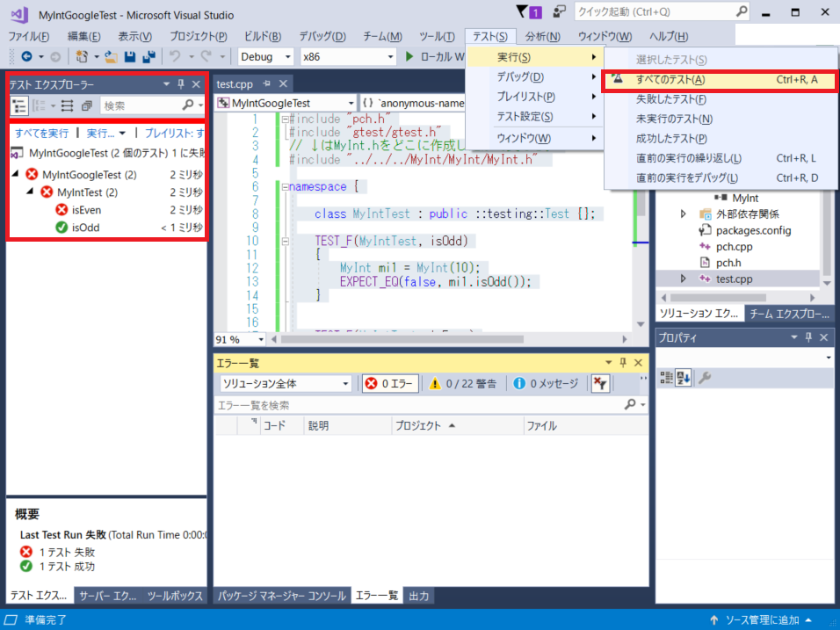Screen dimensions: 840x630
Task: Click the Save floppy disk icon
Action: (130, 56)
